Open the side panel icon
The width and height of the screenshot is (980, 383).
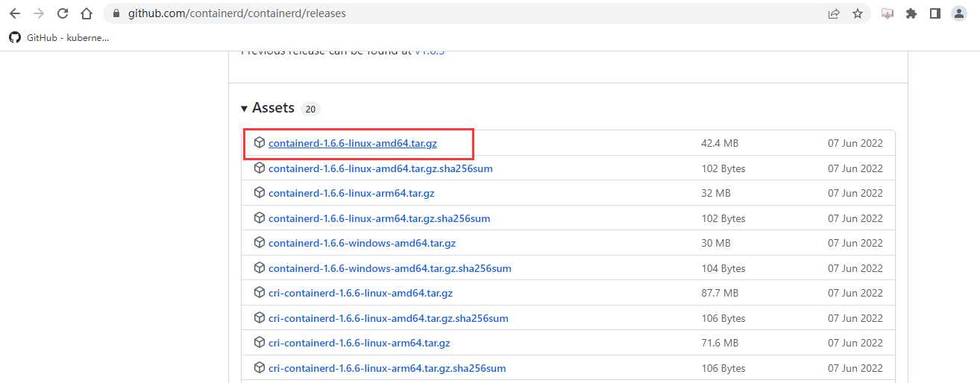click(935, 13)
